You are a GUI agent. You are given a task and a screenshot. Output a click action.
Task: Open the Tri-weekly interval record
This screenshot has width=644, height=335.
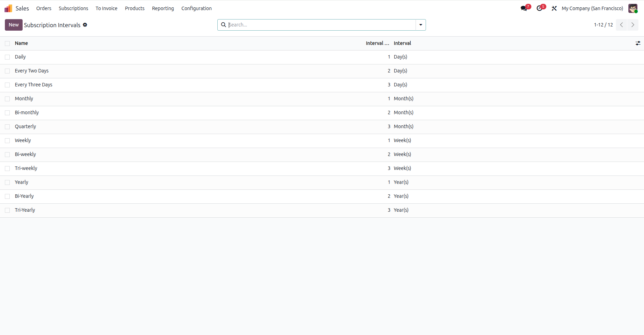point(26,168)
